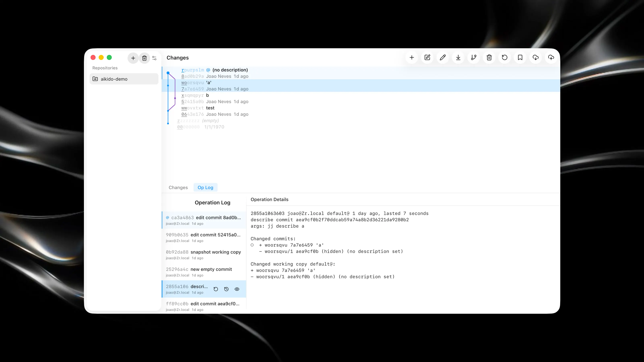
Task: Select the woorsqvu 'a' change row
Action: click(361, 86)
